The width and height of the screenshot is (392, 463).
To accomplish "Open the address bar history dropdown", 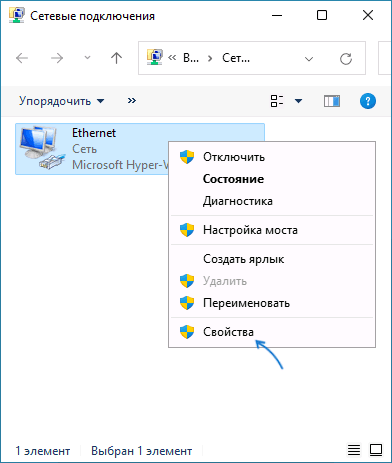I will click(309, 59).
